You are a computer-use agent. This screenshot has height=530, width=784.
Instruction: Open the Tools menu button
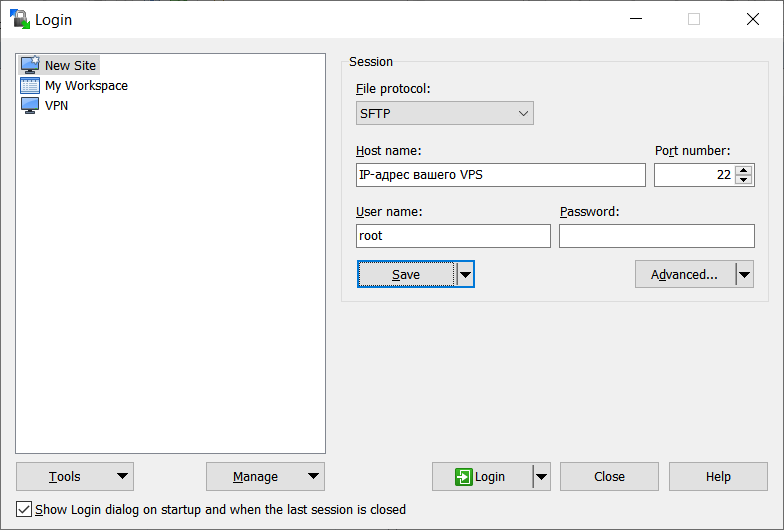pos(75,476)
